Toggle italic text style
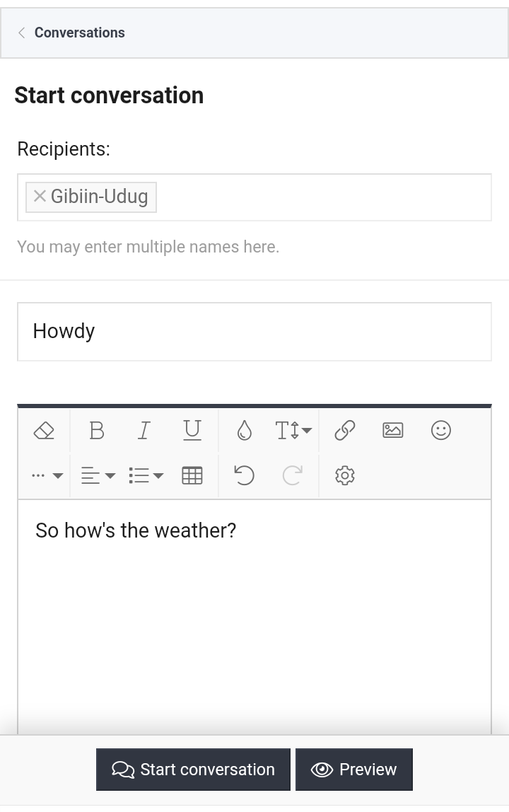 (144, 430)
